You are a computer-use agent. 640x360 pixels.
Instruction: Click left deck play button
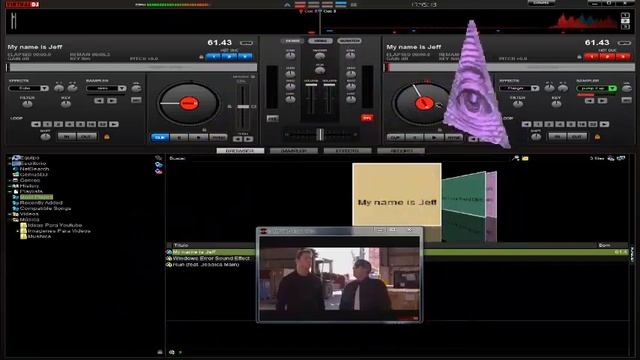click(x=198, y=138)
